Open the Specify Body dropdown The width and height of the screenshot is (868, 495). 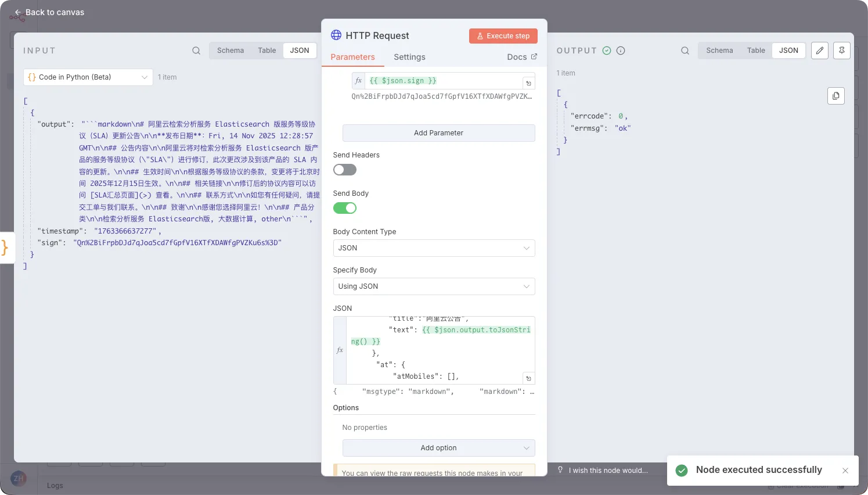(434, 286)
